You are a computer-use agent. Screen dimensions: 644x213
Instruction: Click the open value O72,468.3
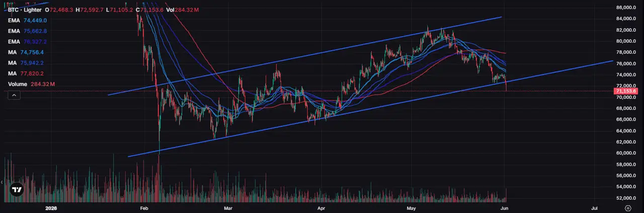tap(59, 10)
